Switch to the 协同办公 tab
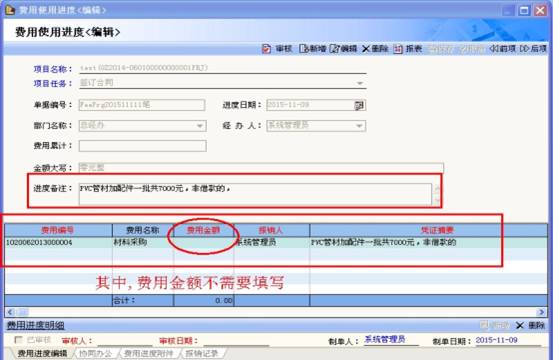Image resolution: width=553 pixels, height=360 pixels. [x=95, y=354]
